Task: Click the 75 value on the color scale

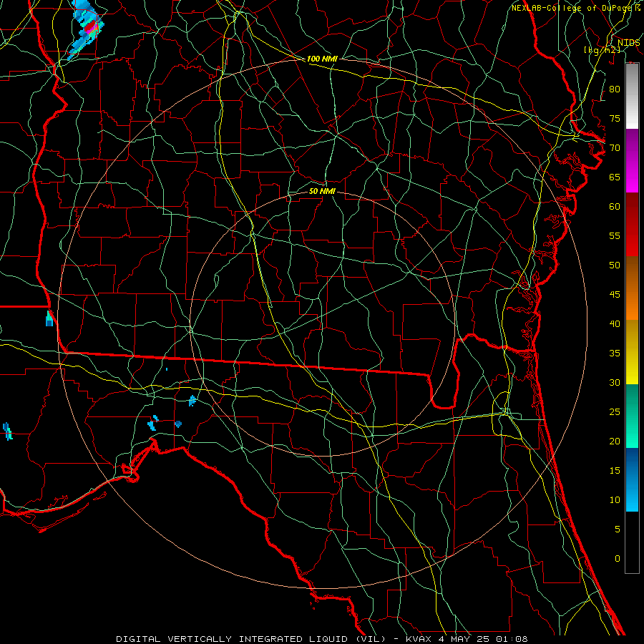Action: [615, 118]
